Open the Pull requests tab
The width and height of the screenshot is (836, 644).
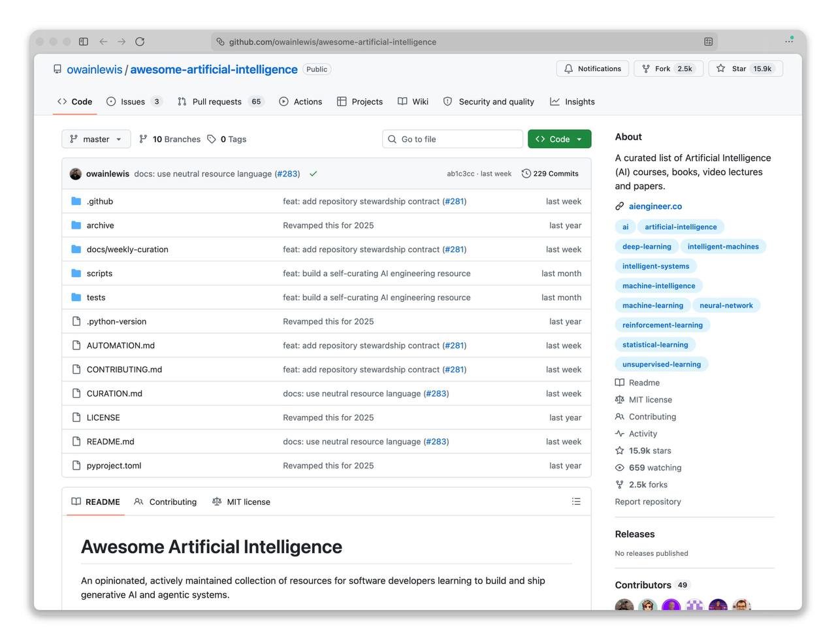pos(220,102)
